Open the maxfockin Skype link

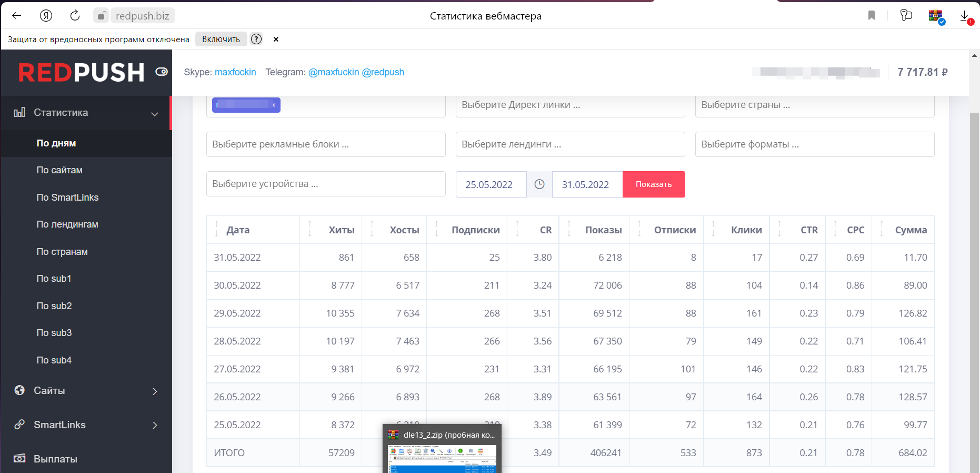235,72
